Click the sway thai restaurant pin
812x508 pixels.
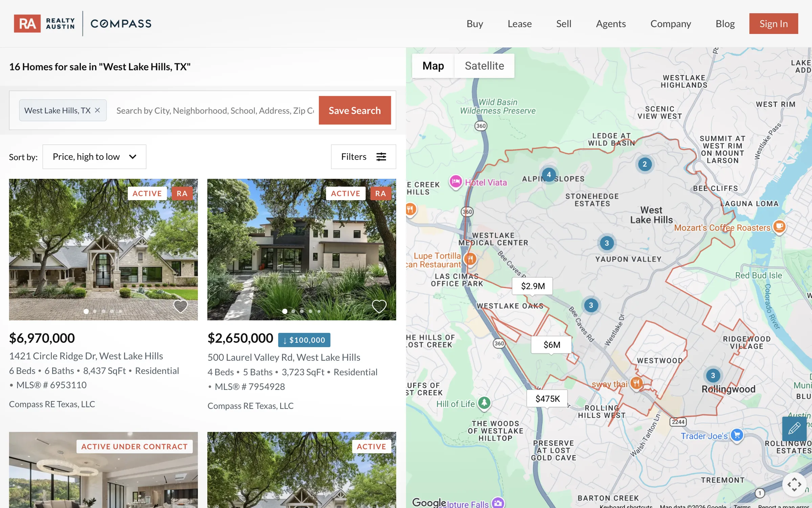coord(636,383)
